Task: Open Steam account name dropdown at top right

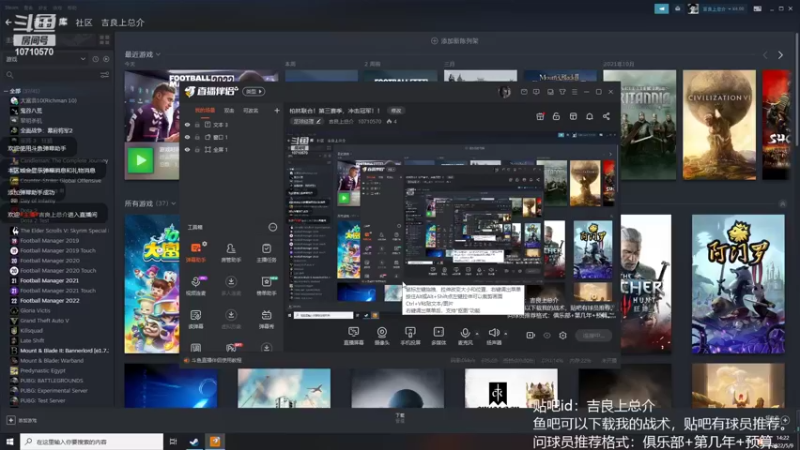Action: click(x=723, y=9)
